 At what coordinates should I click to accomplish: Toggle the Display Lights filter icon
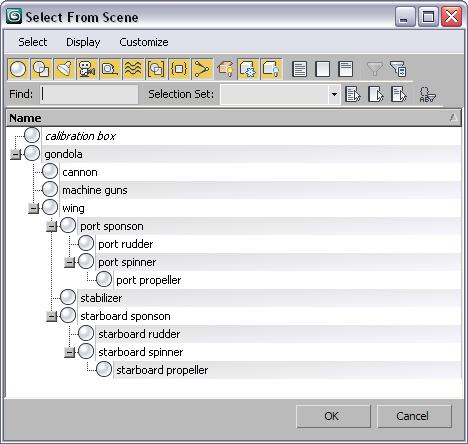click(64, 69)
